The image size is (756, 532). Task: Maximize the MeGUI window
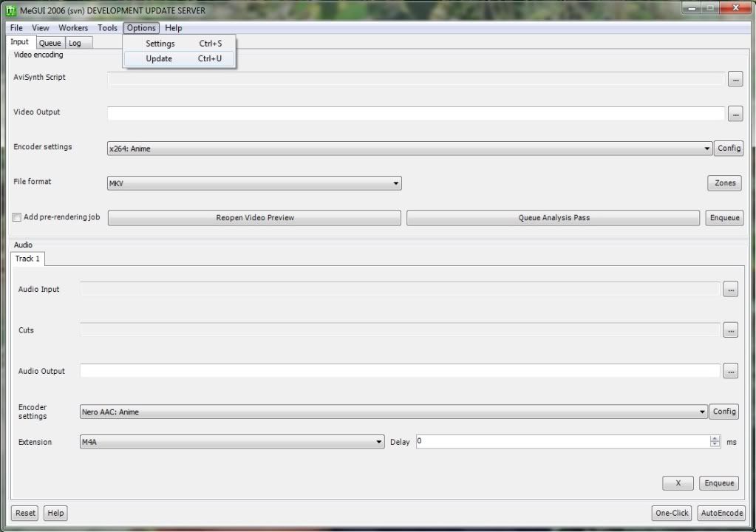[709, 8]
